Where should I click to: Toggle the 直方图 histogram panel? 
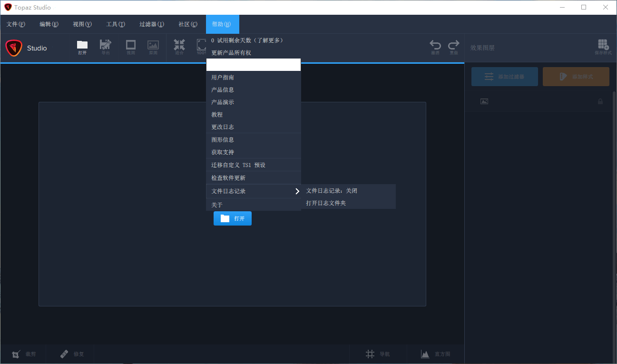tap(425, 354)
